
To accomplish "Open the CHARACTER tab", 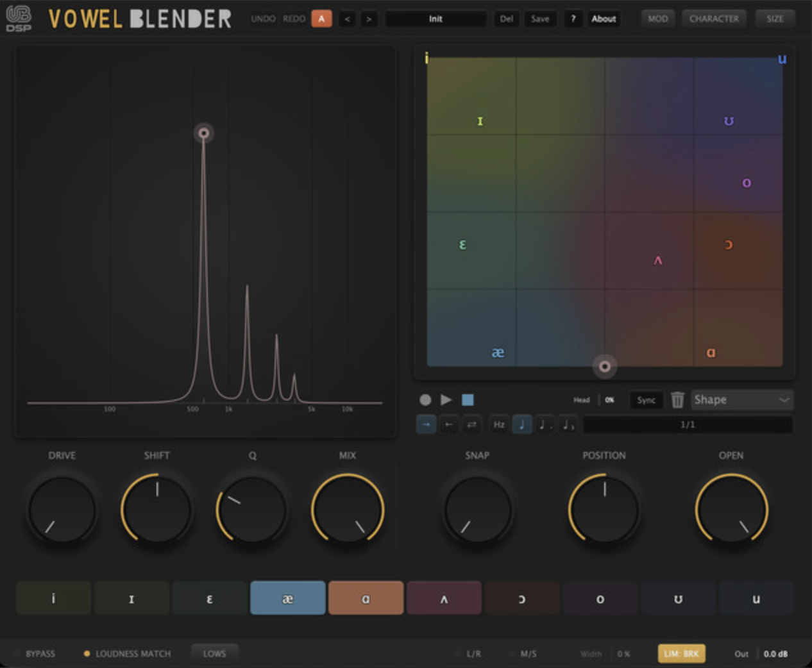I will (x=714, y=19).
